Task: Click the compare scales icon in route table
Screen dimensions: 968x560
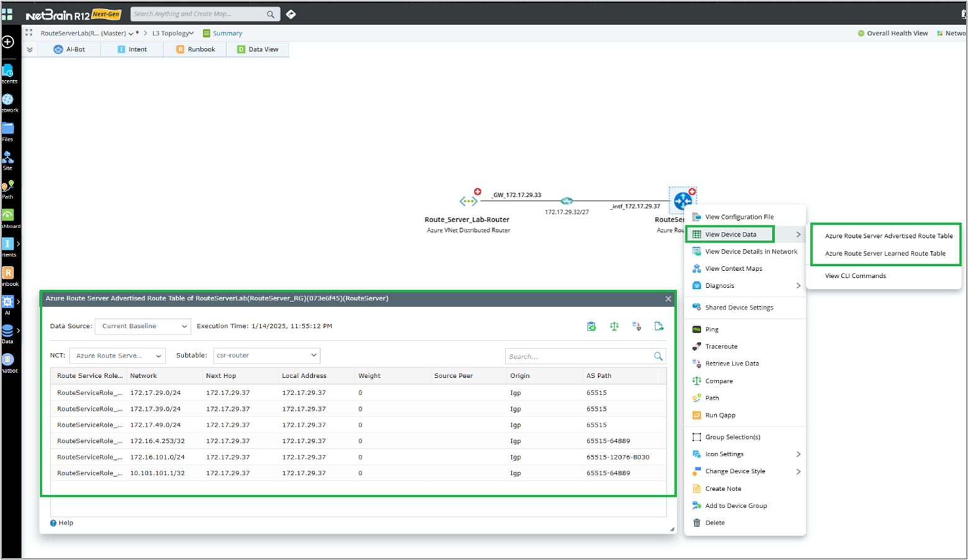Action: [x=614, y=326]
